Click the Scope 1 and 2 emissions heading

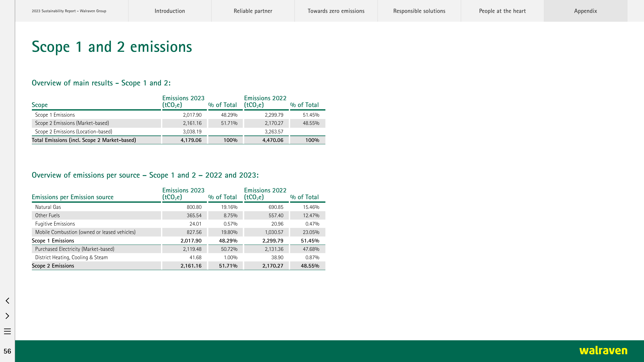coord(112,47)
